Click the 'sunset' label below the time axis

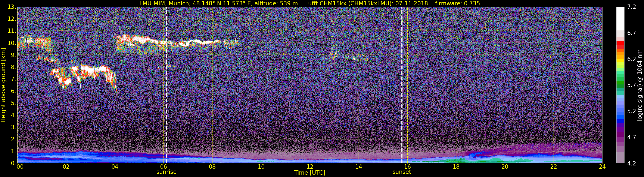tap(402, 172)
